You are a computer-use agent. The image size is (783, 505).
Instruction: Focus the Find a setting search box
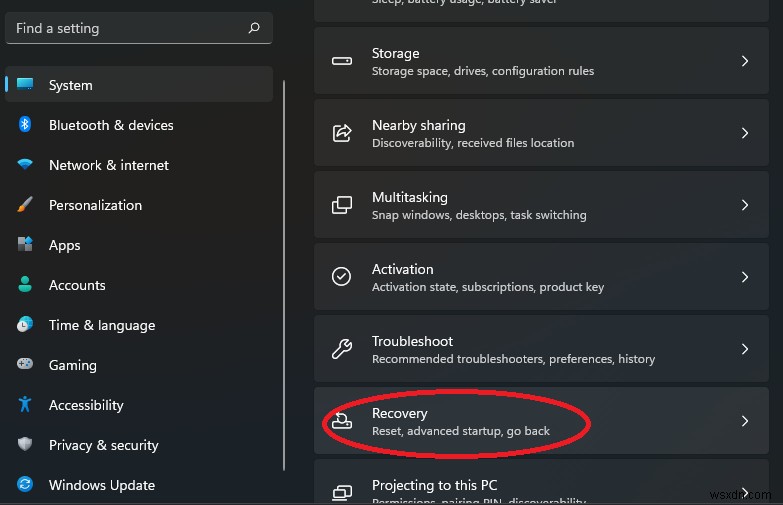[125, 28]
